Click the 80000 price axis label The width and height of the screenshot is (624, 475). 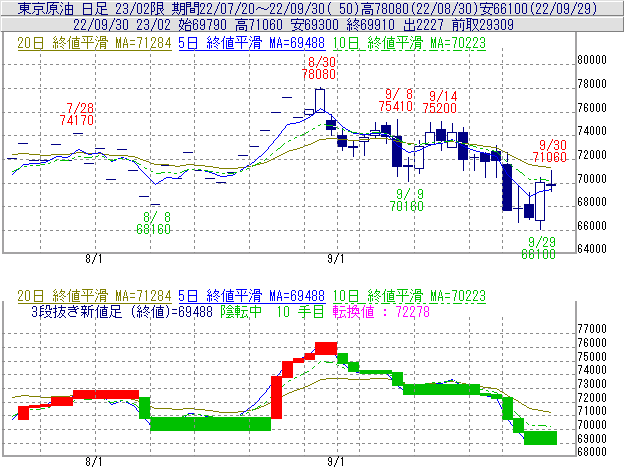point(592,60)
